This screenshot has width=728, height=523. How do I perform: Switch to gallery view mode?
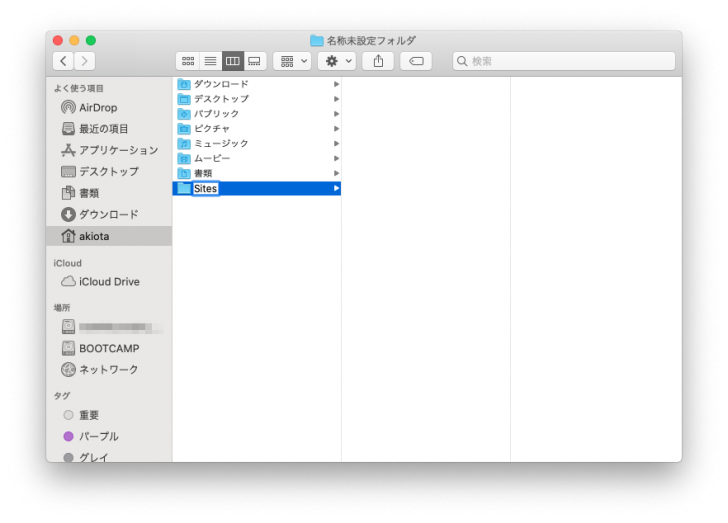(x=255, y=61)
